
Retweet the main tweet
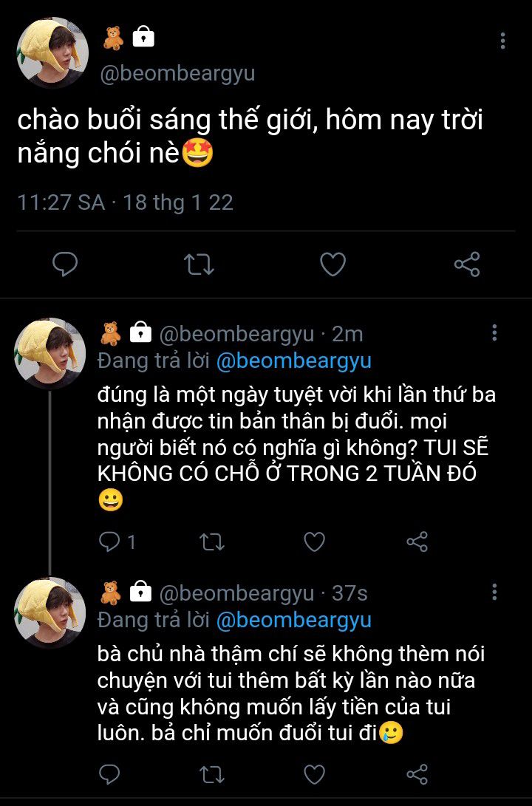[x=199, y=264]
